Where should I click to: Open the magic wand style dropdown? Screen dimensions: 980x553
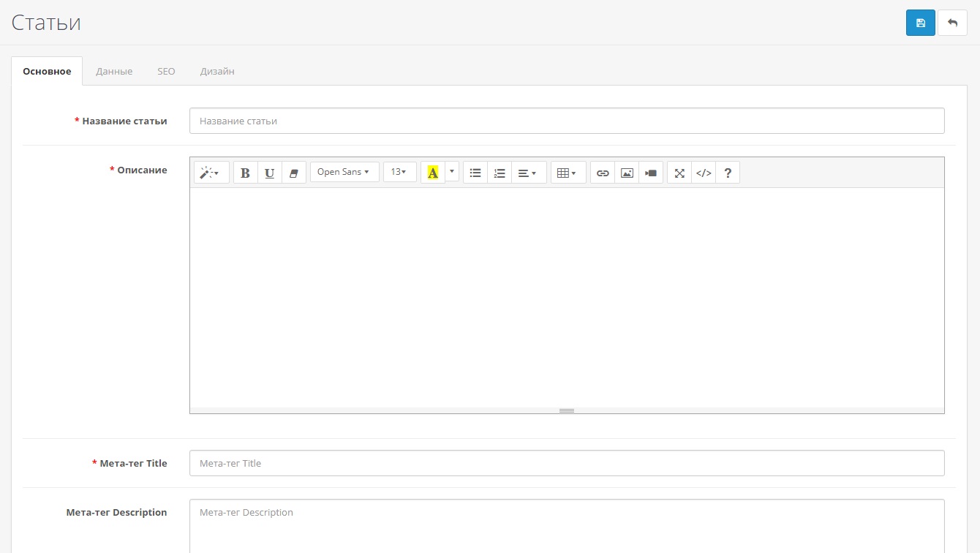click(x=211, y=173)
